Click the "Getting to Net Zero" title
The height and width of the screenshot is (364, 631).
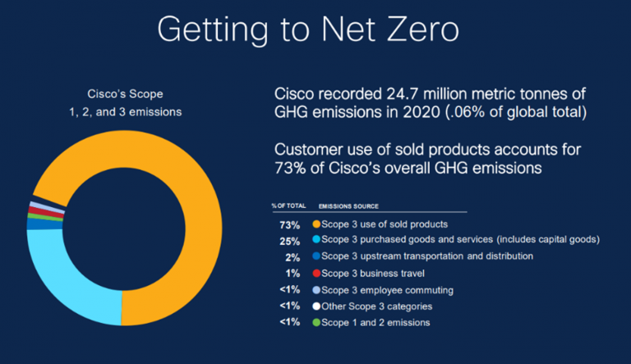315,30
